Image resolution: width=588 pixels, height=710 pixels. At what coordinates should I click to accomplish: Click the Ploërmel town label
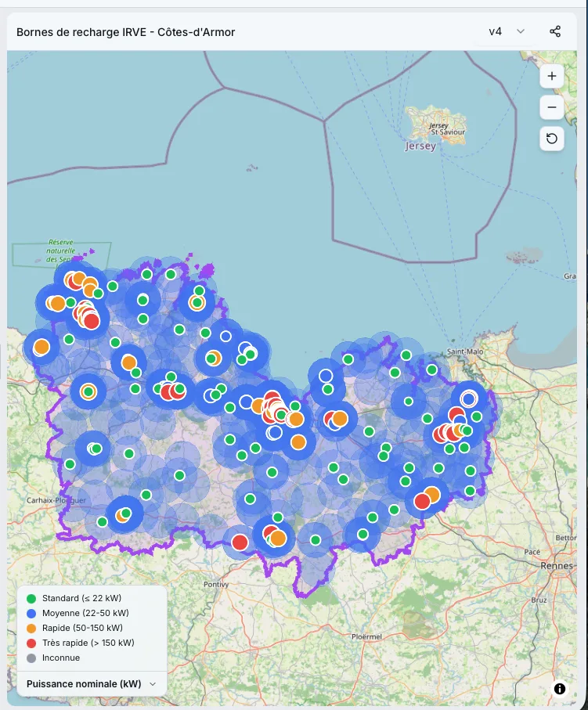pyautogui.click(x=366, y=636)
